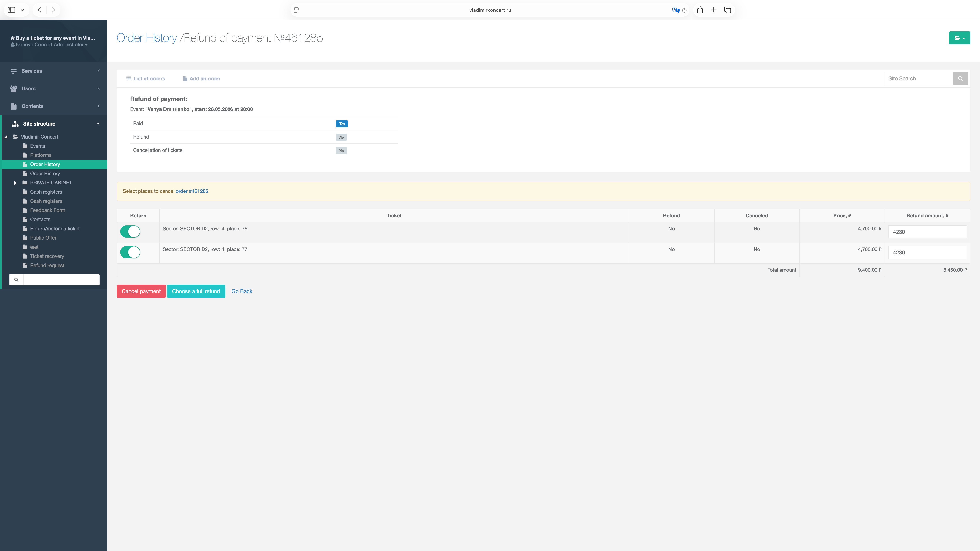Click the browser tab overview icon

coord(727,10)
